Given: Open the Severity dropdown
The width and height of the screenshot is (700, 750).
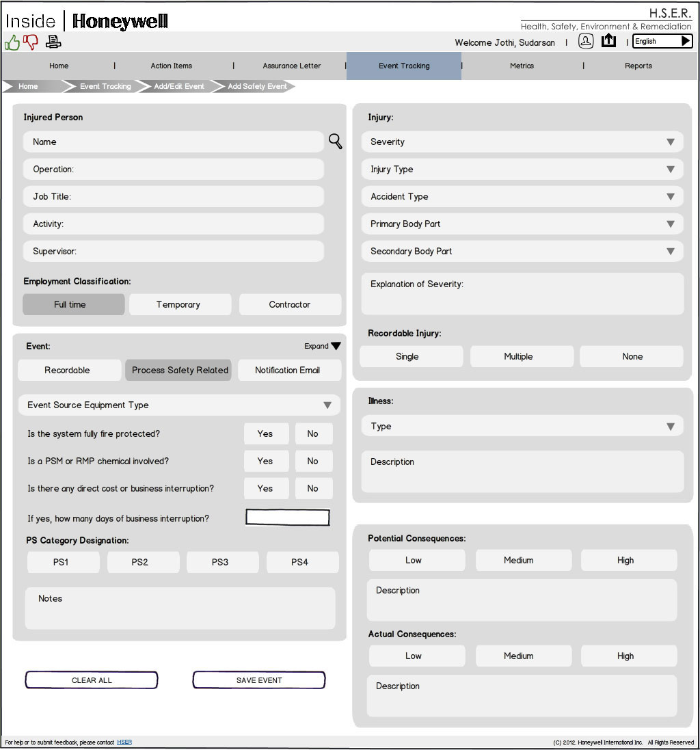Looking at the screenshot, I should pyautogui.click(x=522, y=142).
